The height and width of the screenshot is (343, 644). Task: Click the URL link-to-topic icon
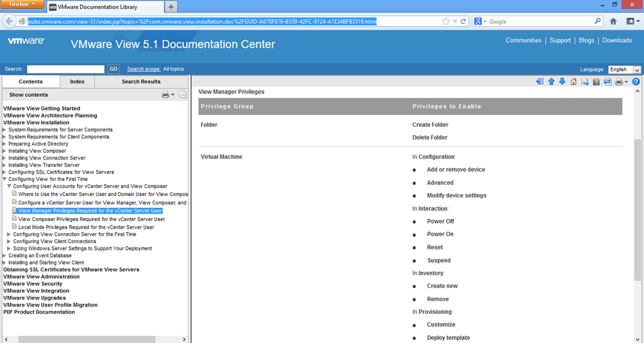click(x=608, y=82)
